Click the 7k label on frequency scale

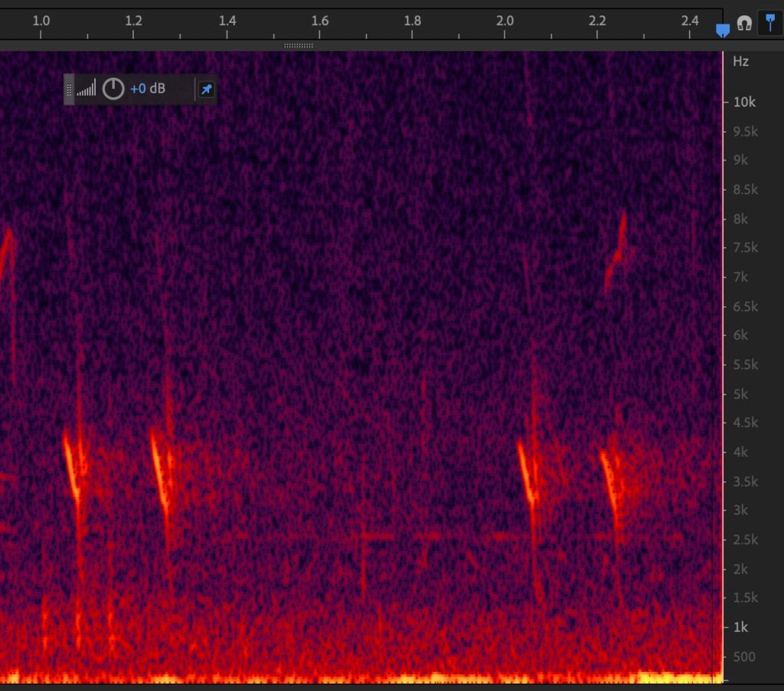coord(740,277)
